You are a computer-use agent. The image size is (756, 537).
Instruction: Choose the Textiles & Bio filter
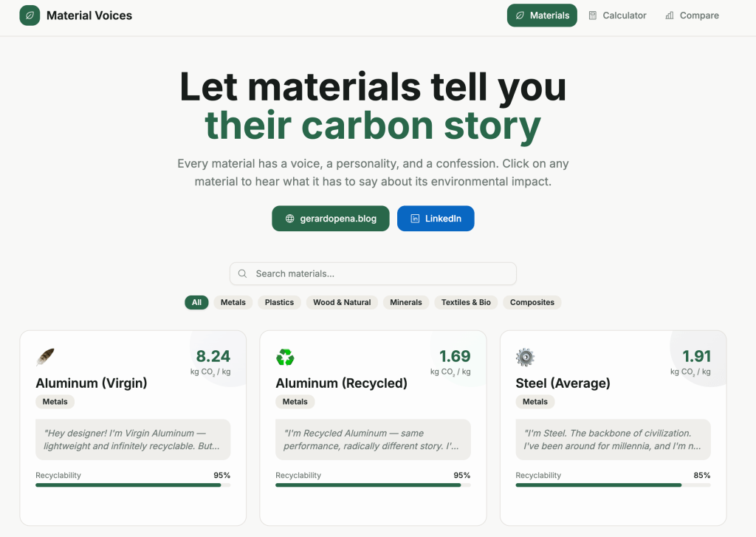466,302
